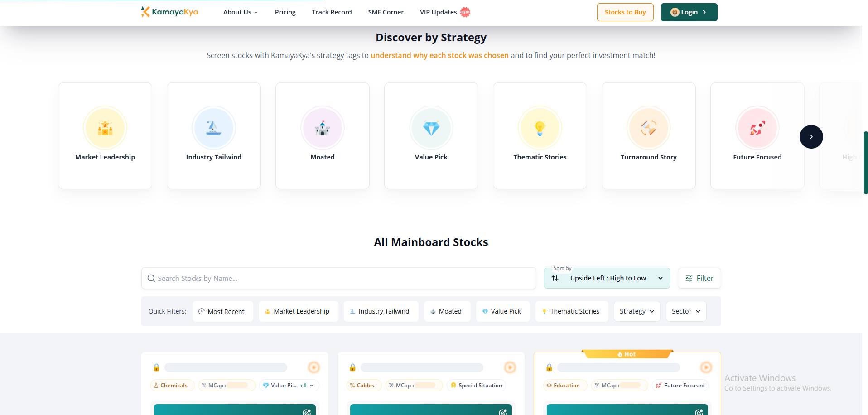Screen dimensions: 868x415
Task: Click the NEW badge beside VIP Updates
Action: point(465,12)
